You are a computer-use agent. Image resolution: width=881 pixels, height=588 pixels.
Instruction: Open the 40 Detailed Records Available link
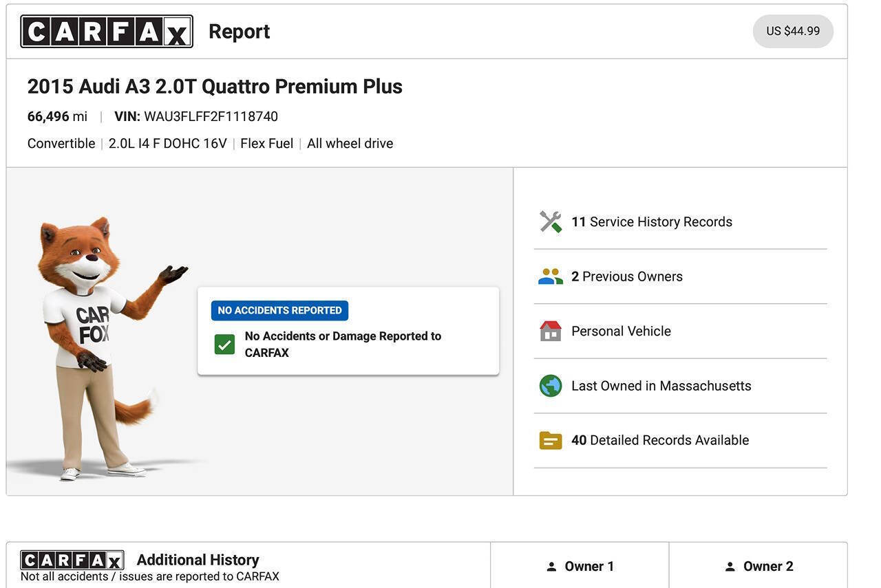click(660, 440)
